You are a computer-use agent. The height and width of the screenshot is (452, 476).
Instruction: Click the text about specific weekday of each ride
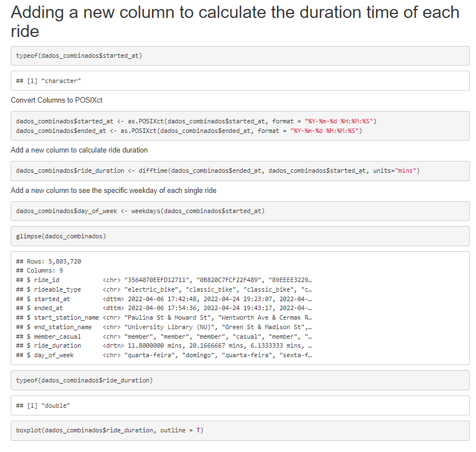point(114,190)
